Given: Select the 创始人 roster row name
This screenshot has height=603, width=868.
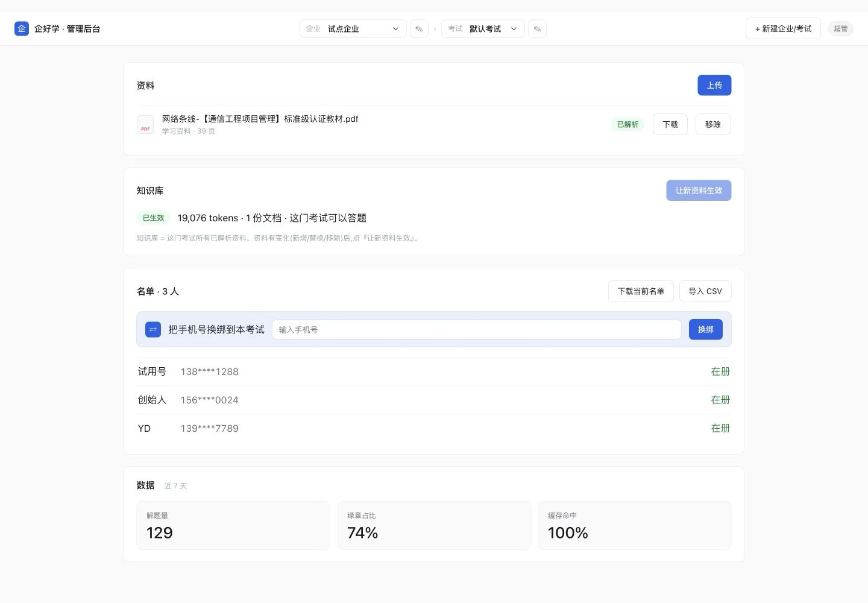Looking at the screenshot, I should (x=152, y=400).
